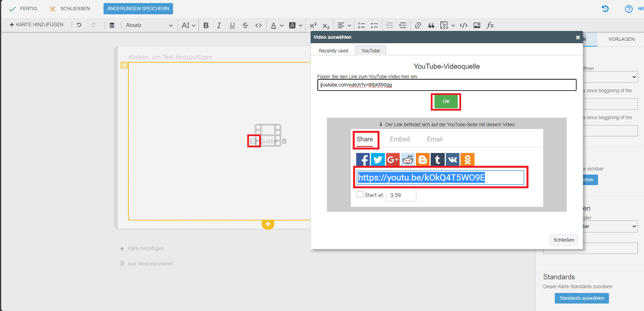
Task: Expand the font color dropdown arrow
Action: click(x=282, y=25)
